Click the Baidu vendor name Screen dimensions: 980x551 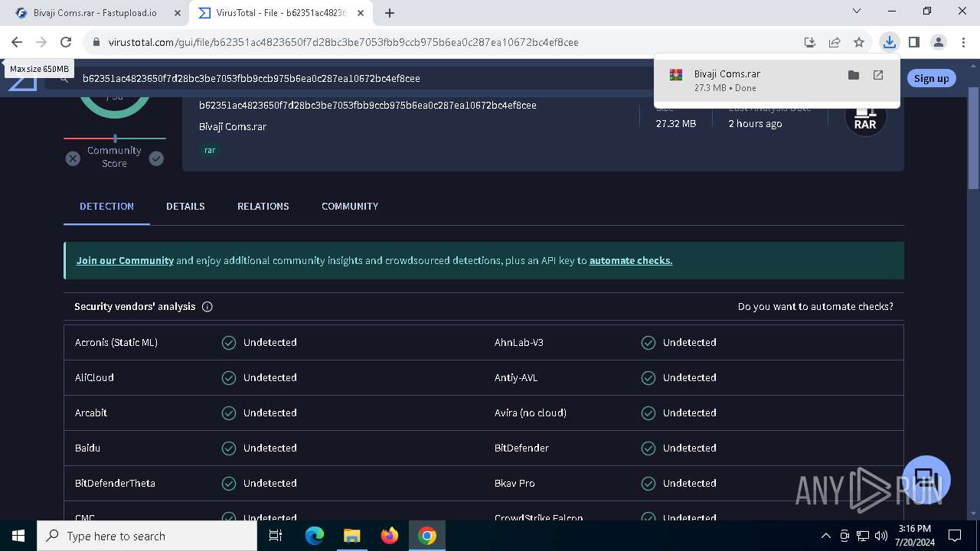point(87,448)
